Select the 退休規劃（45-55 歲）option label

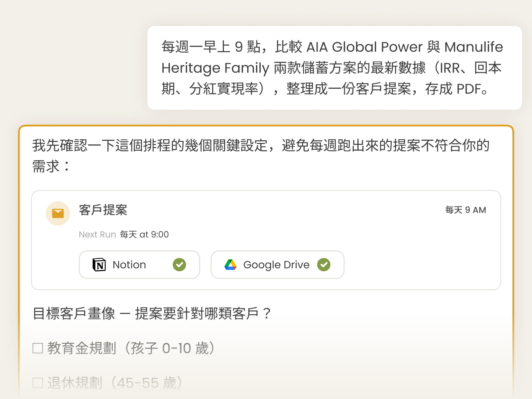pos(116,383)
